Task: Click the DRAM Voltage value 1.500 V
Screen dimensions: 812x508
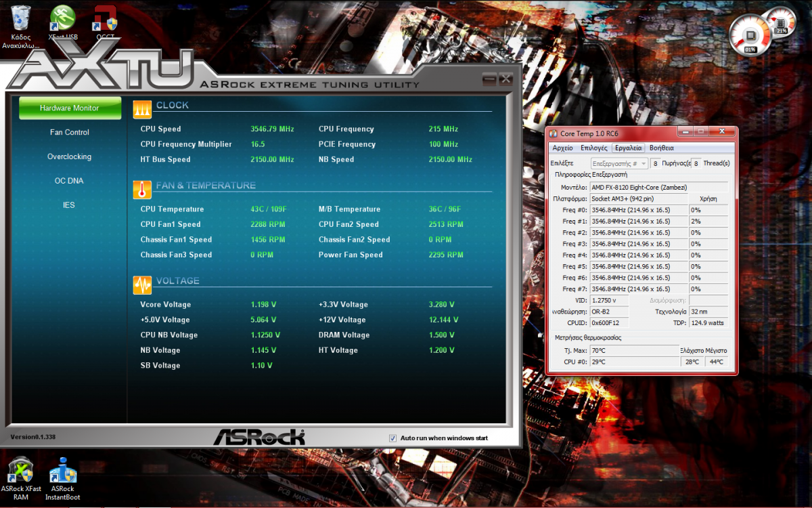Action: [442, 335]
